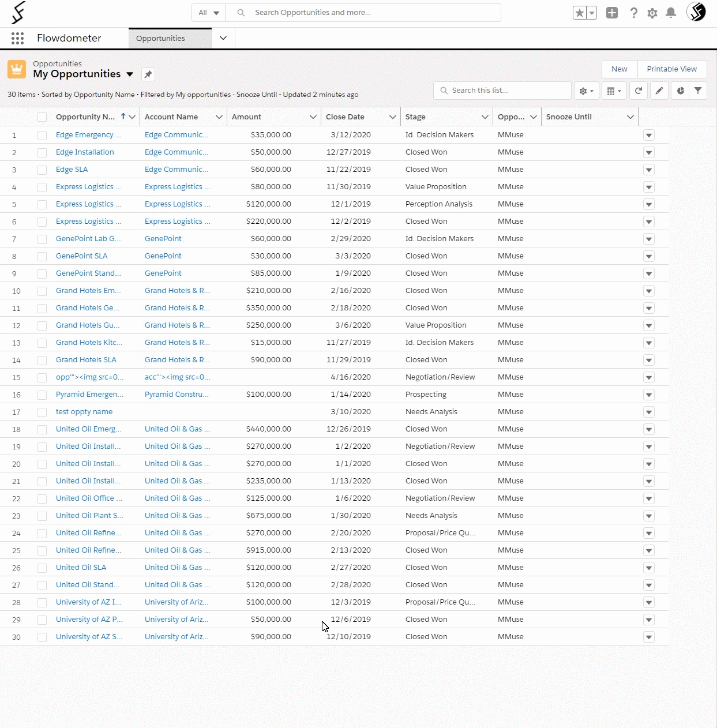Screen dimensions: 717x728
Task: Select the Opportunities navigation tab
Action: 170,38
